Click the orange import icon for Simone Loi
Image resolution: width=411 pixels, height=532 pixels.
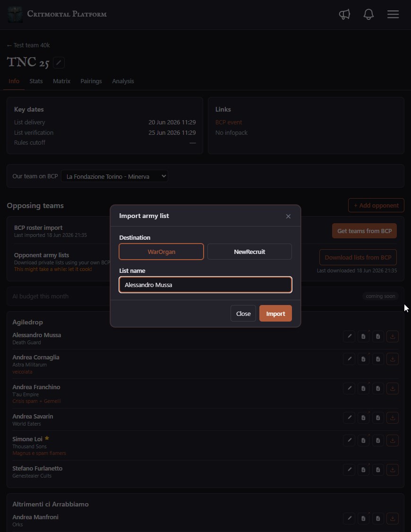tap(393, 440)
